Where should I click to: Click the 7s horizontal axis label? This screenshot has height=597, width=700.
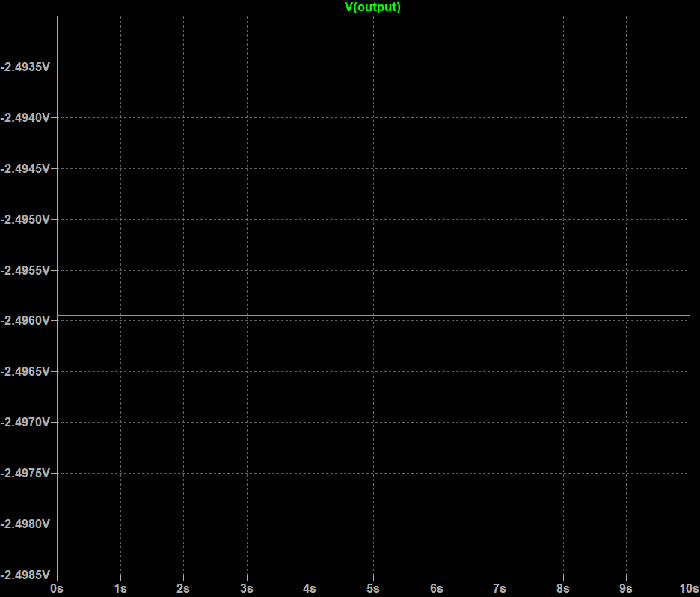500,588
